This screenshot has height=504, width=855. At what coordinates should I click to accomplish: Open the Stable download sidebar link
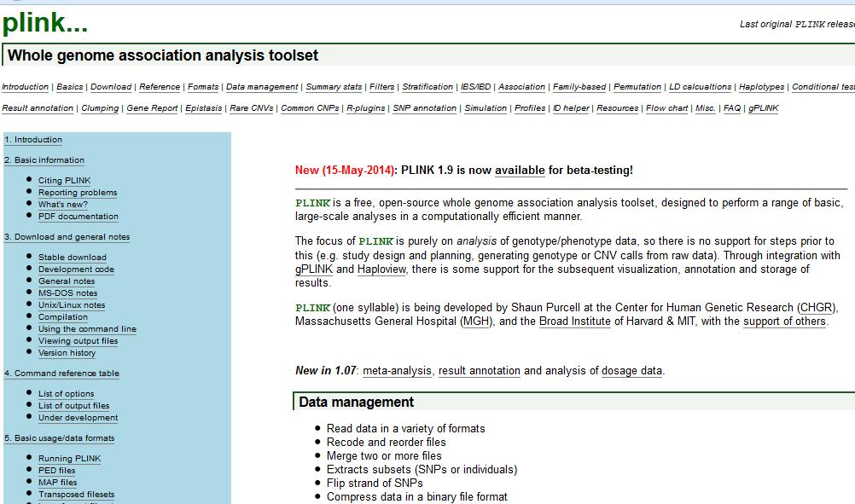[72, 258]
